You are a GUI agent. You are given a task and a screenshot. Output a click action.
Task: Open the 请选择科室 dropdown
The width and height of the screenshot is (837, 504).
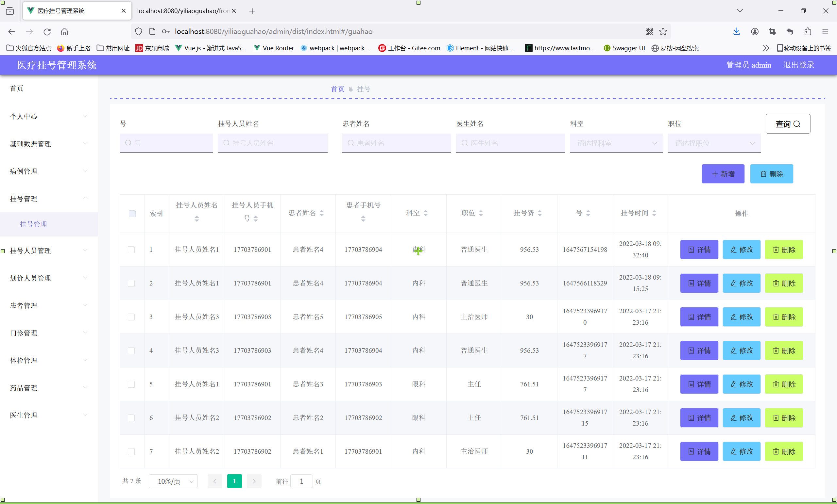616,143
